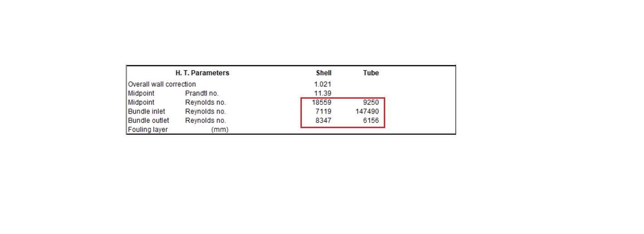This screenshot has width=644, height=234.
Task: Select the 11.39 Prandtl number value
Action: (324, 93)
